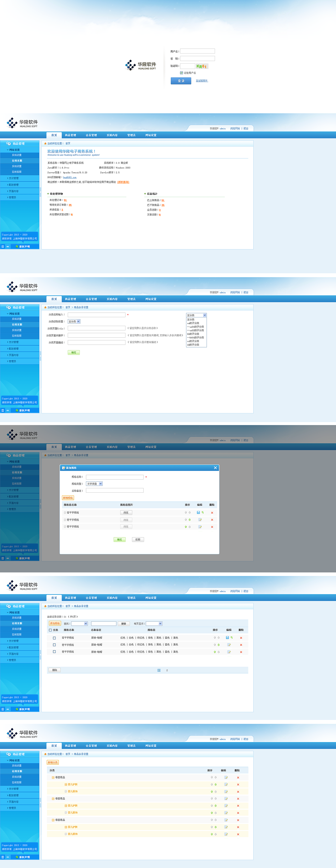Viewport: 336px width, 868px height.
Task: Open the 商品管理 tab on the welcome page
Action: pos(71,135)
